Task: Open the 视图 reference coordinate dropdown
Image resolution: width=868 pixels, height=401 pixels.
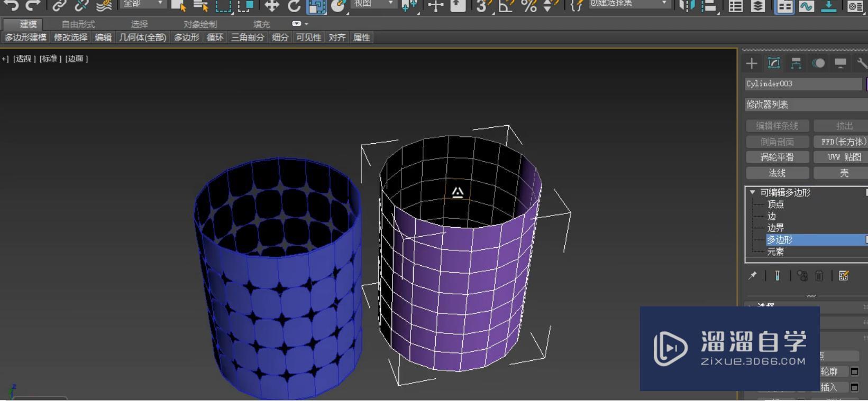Action: pos(373,3)
